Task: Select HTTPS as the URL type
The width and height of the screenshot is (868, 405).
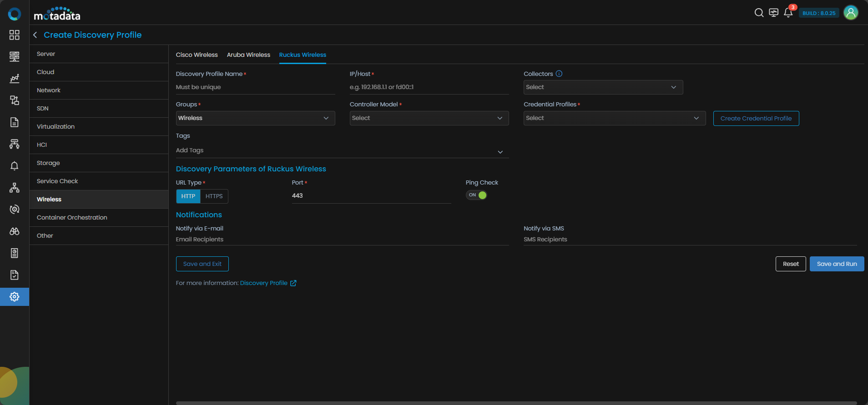Action: coord(214,196)
